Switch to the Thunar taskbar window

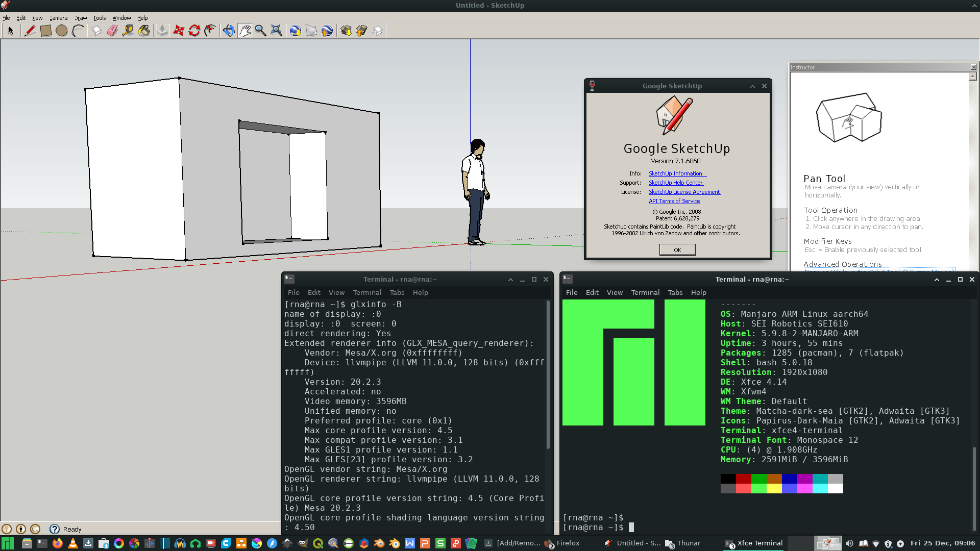[x=683, y=543]
